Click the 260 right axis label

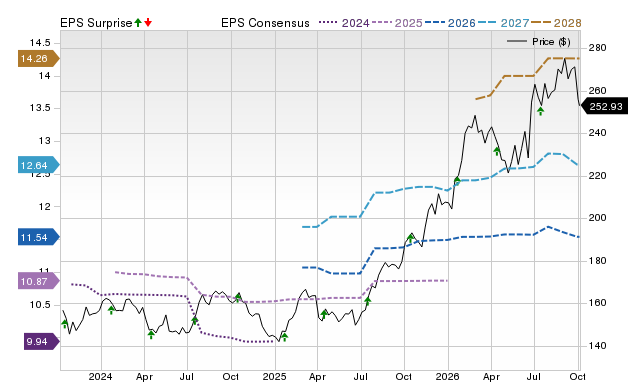click(597, 91)
